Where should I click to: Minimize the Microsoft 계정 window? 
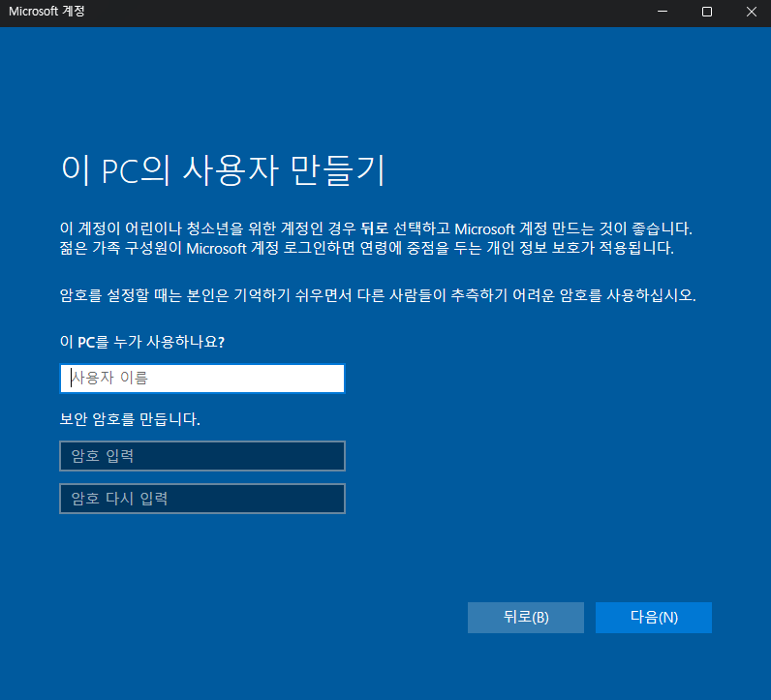pyautogui.click(x=663, y=12)
